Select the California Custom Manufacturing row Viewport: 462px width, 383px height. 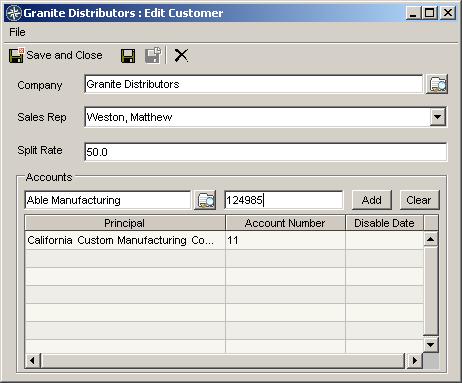click(x=224, y=240)
